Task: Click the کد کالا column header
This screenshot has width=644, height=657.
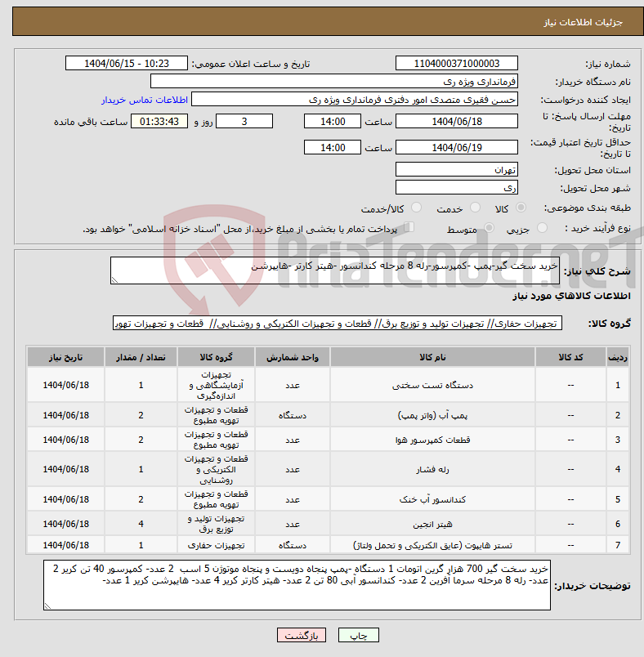Action: [570, 357]
